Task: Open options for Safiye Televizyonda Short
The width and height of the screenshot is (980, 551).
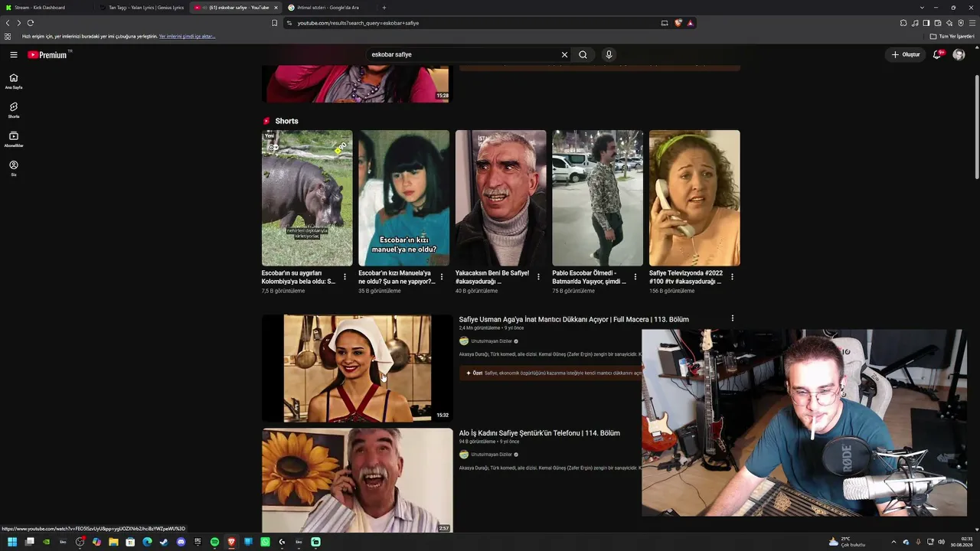Action: tap(732, 277)
